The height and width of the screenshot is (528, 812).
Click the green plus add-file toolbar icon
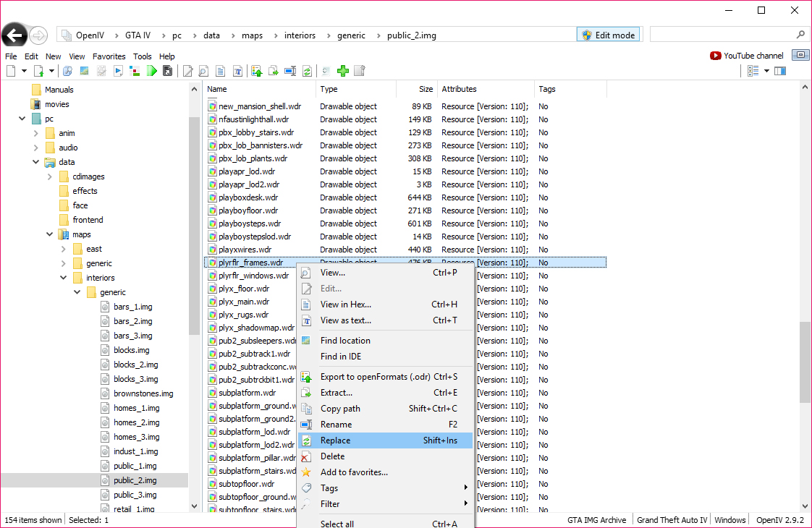click(343, 71)
